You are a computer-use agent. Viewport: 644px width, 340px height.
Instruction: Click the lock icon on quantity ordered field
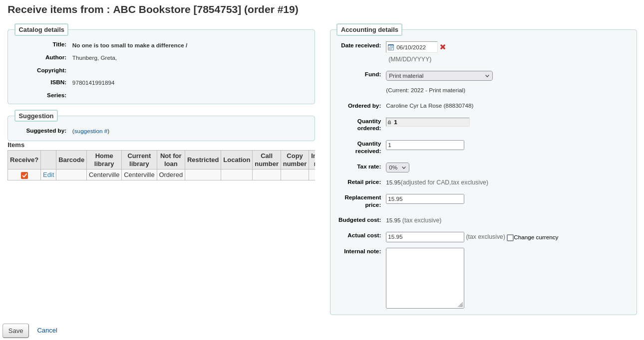tap(389, 122)
